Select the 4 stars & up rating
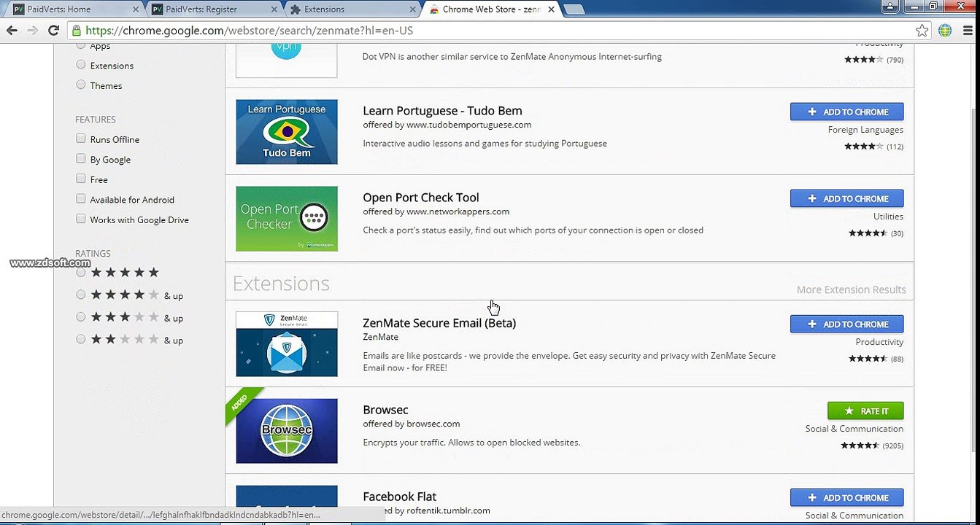This screenshot has height=525, width=980. click(81, 295)
